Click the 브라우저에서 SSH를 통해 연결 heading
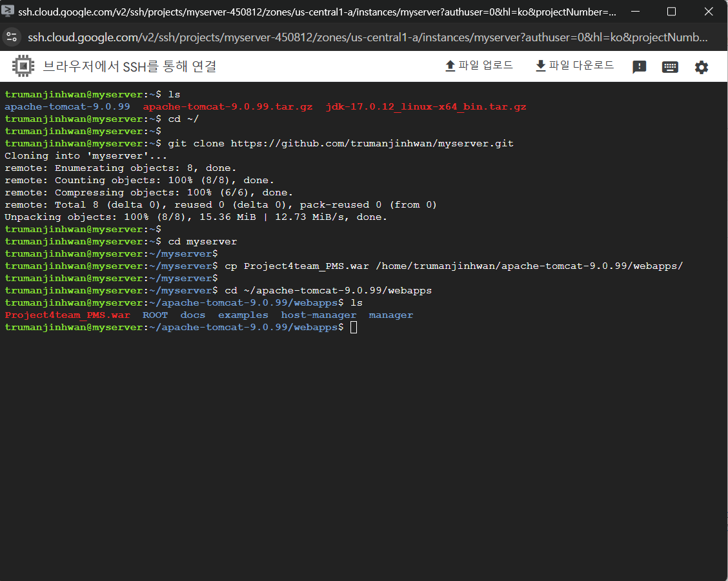728x581 pixels. coord(129,66)
